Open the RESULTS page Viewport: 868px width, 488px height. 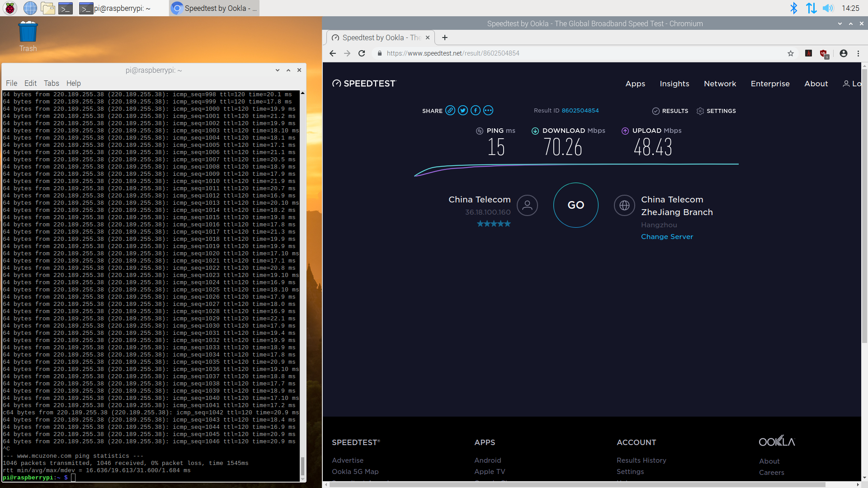[x=670, y=111]
